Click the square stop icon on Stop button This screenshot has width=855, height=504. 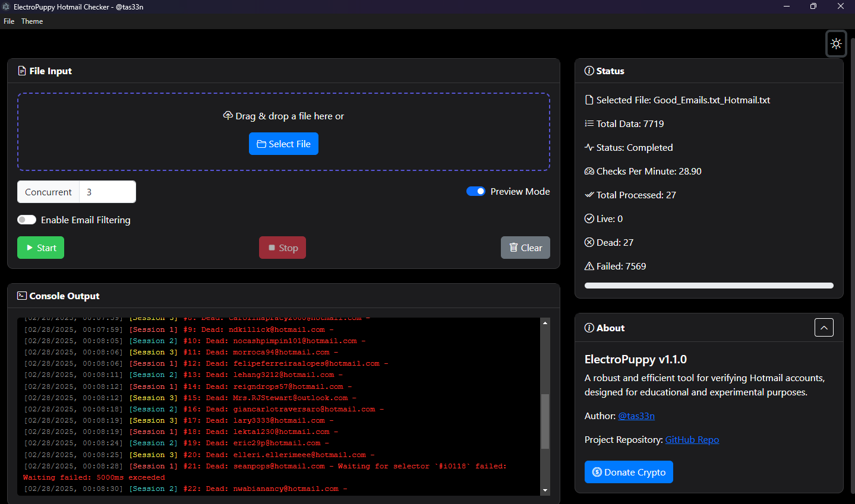pyautogui.click(x=272, y=248)
